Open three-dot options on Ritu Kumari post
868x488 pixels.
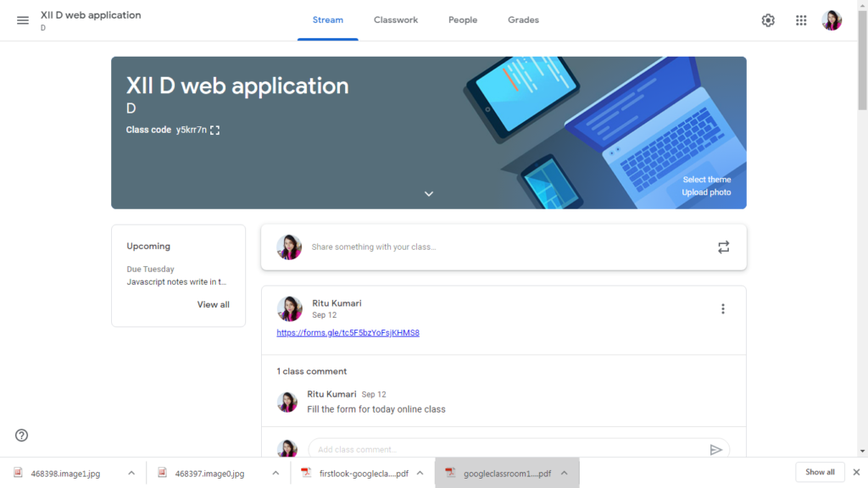coord(722,308)
